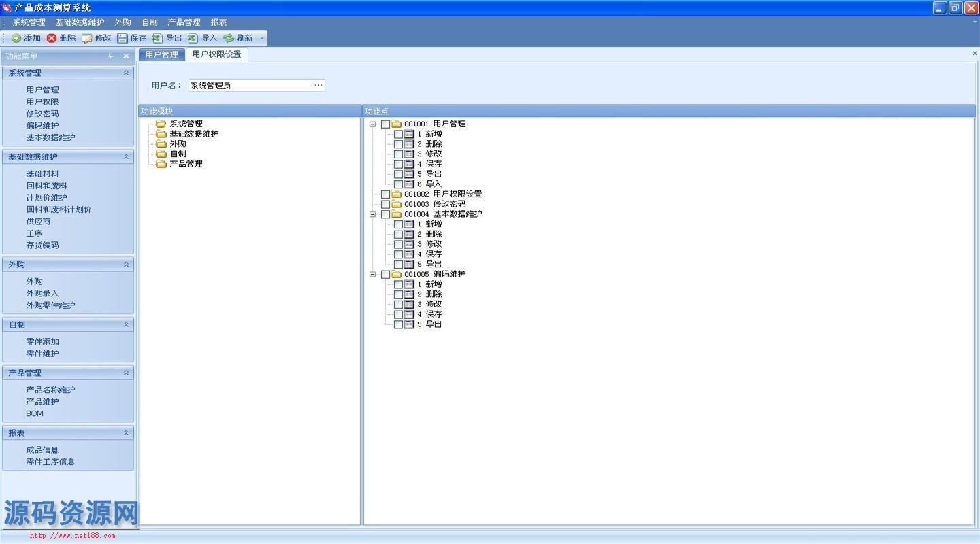The height and width of the screenshot is (544, 980).
Task: Open 供应商 link in sidebar
Action: point(38,222)
